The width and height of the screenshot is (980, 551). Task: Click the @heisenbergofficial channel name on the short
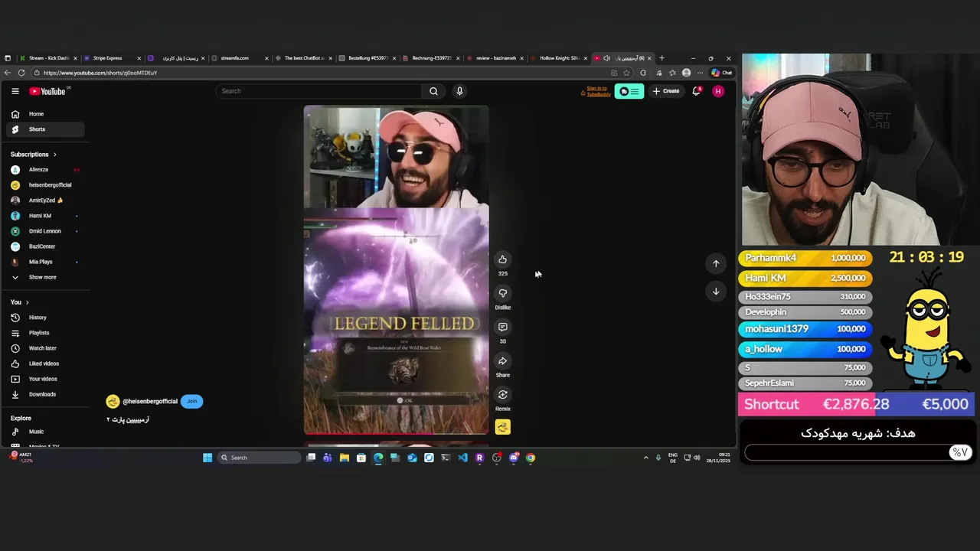(150, 401)
